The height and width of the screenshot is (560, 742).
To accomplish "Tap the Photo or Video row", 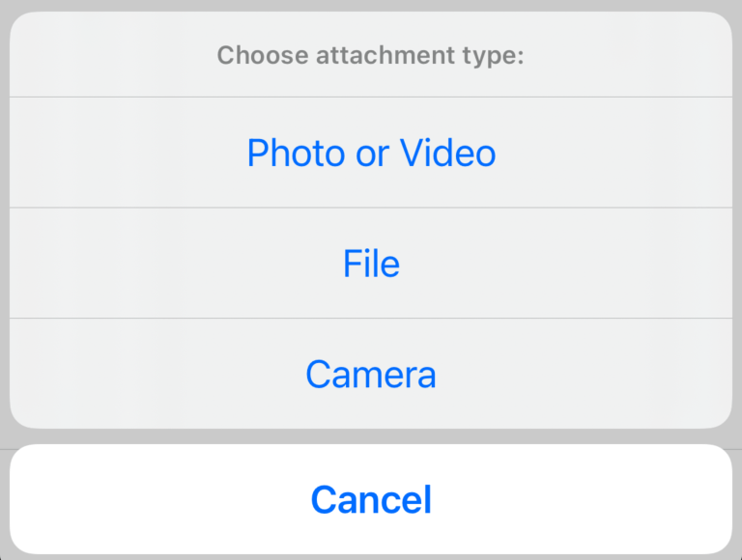I will pyautogui.click(x=371, y=153).
